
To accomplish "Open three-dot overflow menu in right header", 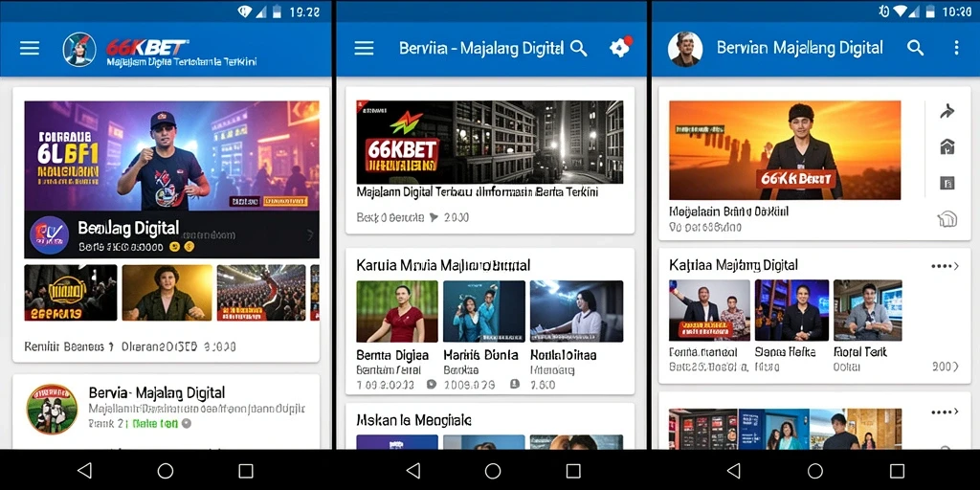I will pos(956,48).
